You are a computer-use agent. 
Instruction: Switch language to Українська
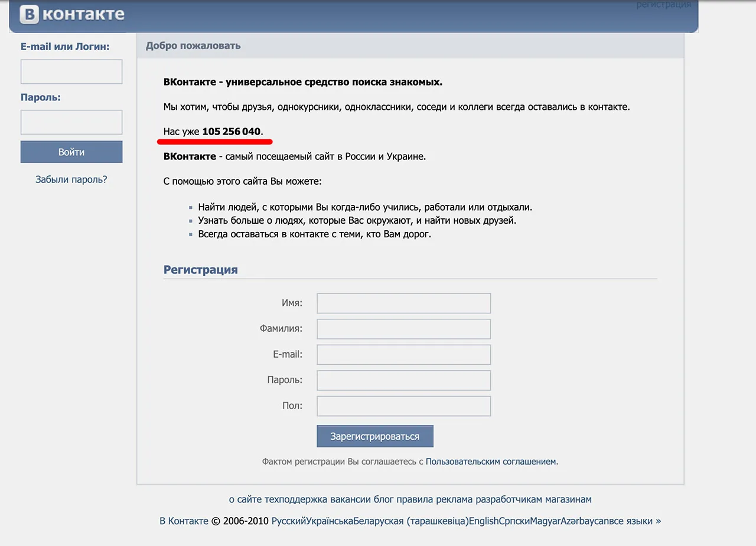click(x=329, y=521)
